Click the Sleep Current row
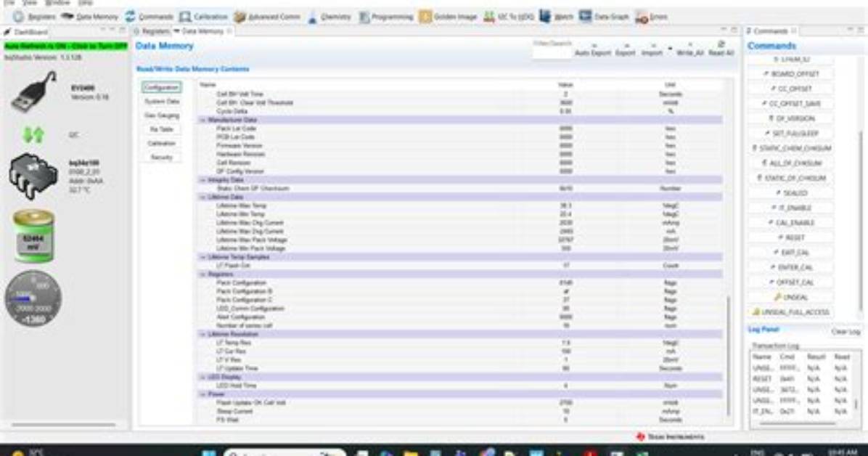Viewport: 868px width, 456px height. (459, 412)
